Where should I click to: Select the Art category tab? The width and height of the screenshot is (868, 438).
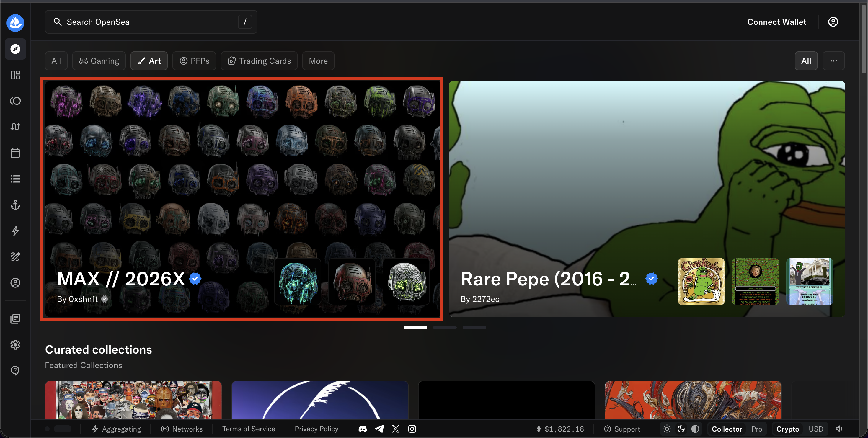click(x=149, y=61)
